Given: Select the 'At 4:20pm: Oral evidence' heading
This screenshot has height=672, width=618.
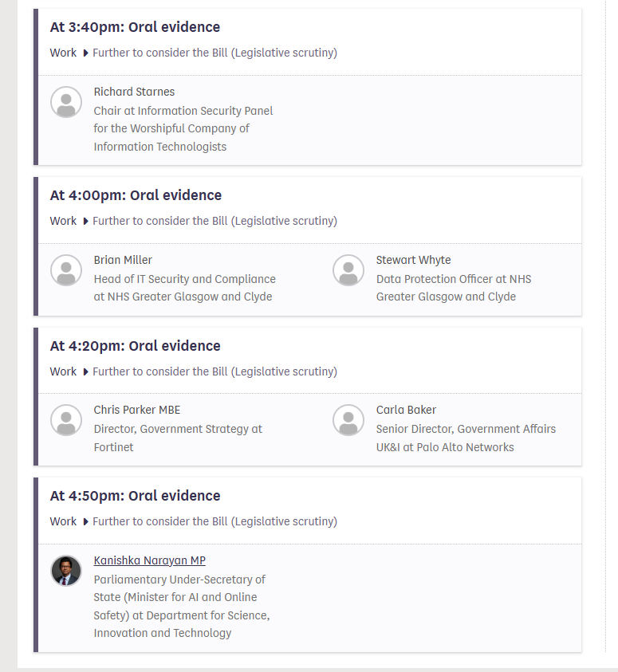Looking at the screenshot, I should point(135,346).
